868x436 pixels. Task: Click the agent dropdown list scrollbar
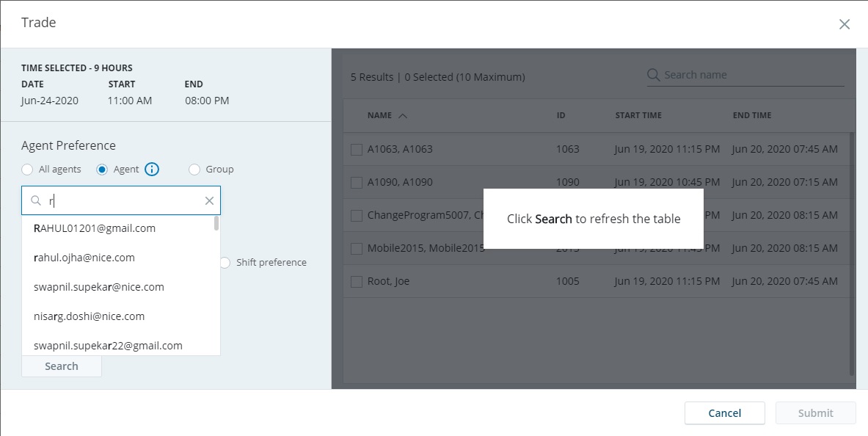click(x=216, y=223)
